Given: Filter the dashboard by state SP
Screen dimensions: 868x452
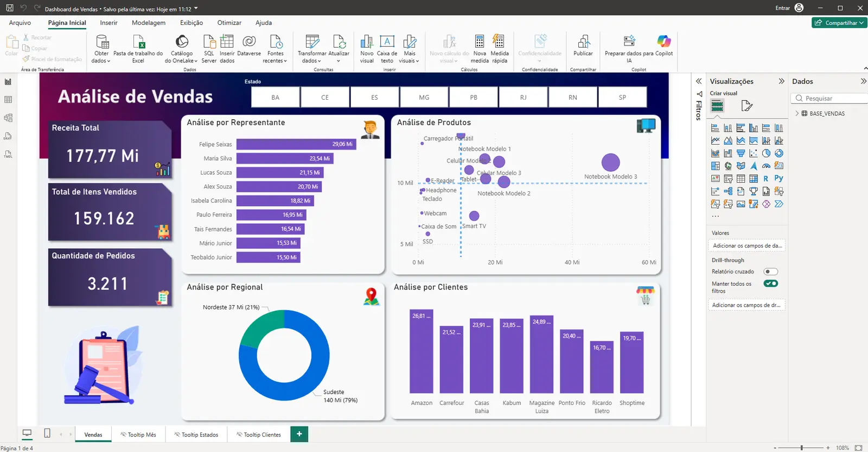Looking at the screenshot, I should (x=622, y=98).
